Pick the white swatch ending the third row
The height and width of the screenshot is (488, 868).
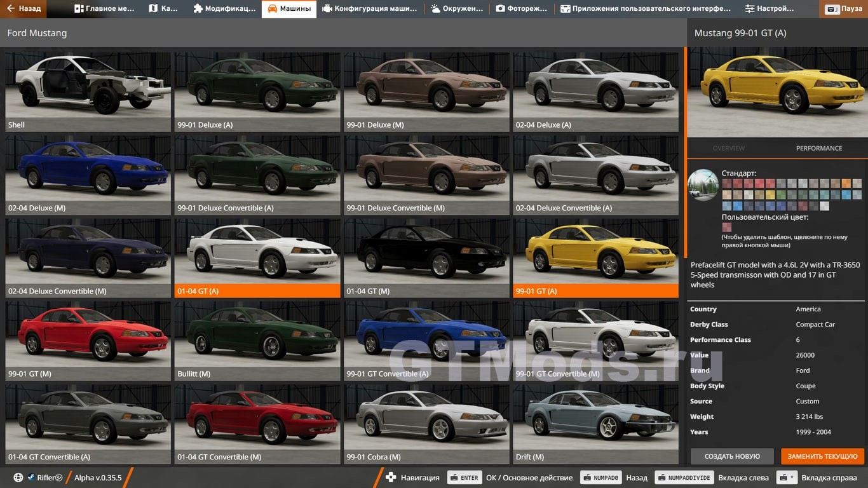click(x=824, y=206)
